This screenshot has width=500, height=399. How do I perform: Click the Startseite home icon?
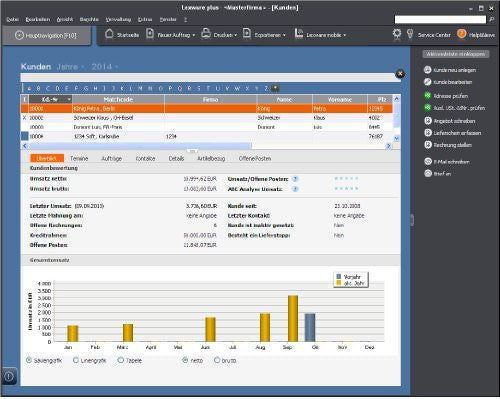point(109,34)
